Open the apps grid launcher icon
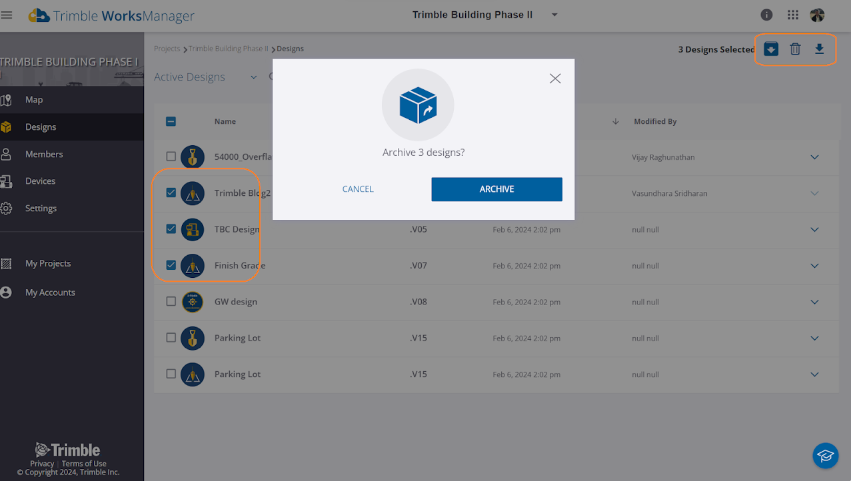Screen dimensions: 851x486 pos(793,15)
